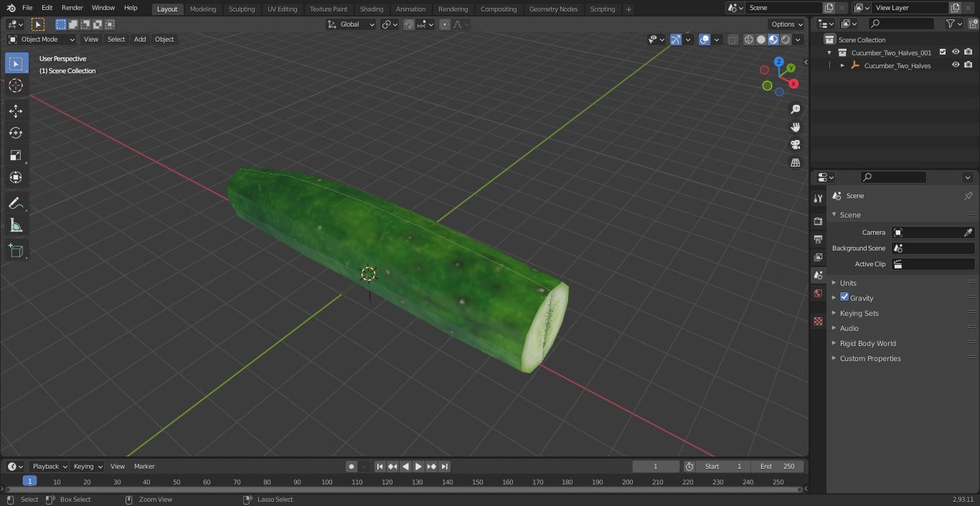Expand Audio panel
This screenshot has height=506, width=980.
tap(849, 328)
